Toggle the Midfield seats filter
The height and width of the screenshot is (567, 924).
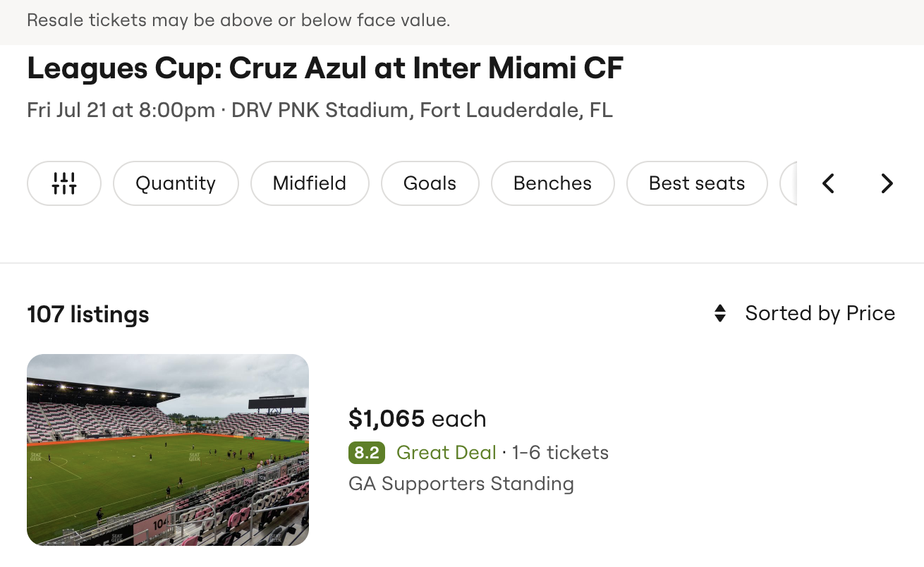(x=310, y=183)
